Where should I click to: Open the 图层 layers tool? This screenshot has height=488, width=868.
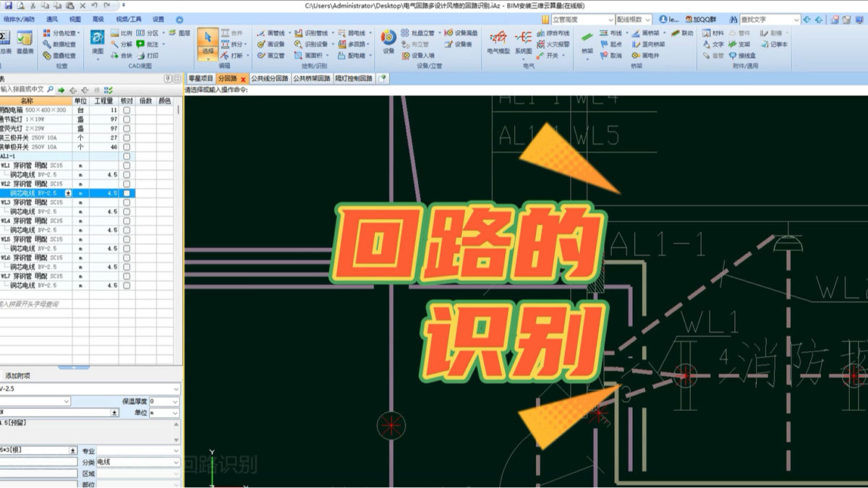coord(179,33)
